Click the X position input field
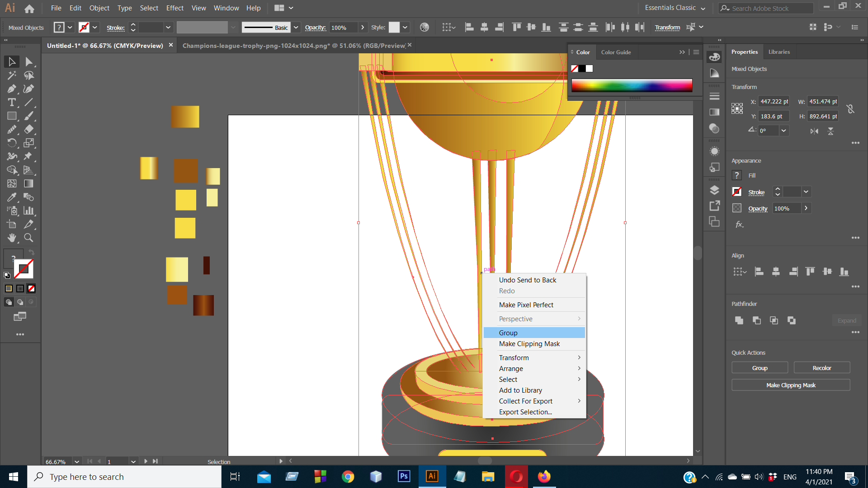The height and width of the screenshot is (488, 868). coord(774,102)
